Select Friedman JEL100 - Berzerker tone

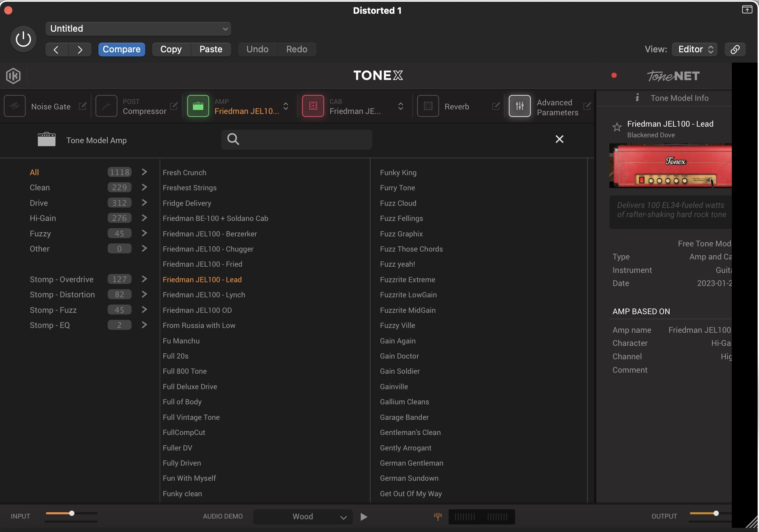(210, 234)
